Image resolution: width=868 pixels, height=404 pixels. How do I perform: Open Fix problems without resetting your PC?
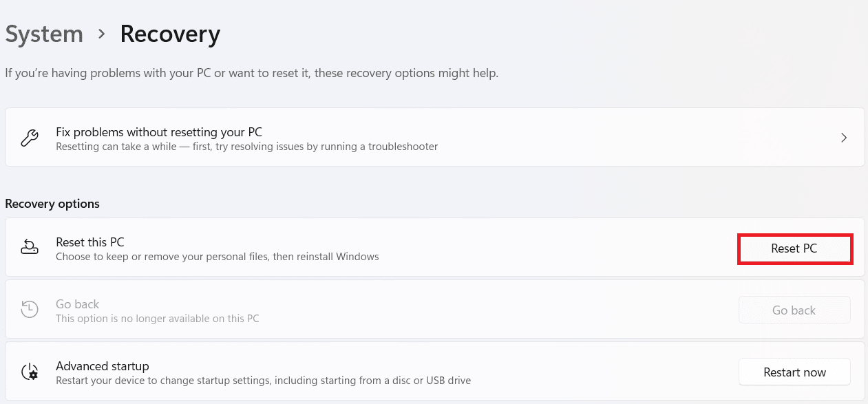pyautogui.click(x=159, y=132)
